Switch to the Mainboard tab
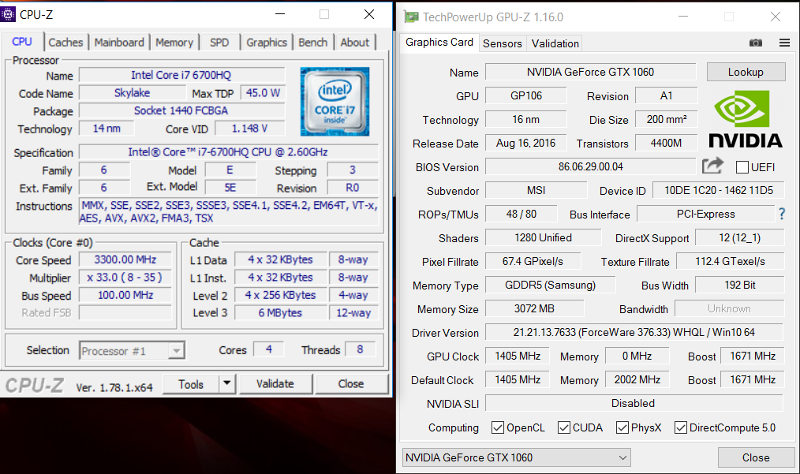Screen dimensions: 800x474 point(119,42)
